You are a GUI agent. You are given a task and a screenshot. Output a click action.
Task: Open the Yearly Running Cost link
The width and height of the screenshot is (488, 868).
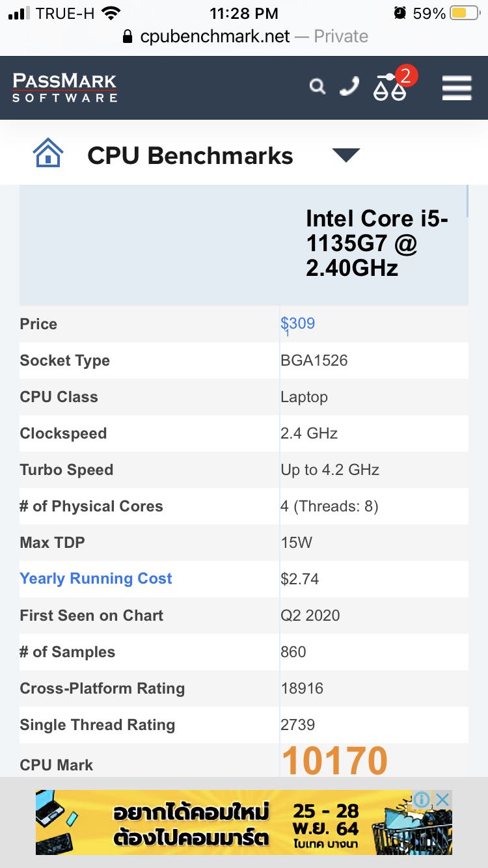pyautogui.click(x=96, y=578)
